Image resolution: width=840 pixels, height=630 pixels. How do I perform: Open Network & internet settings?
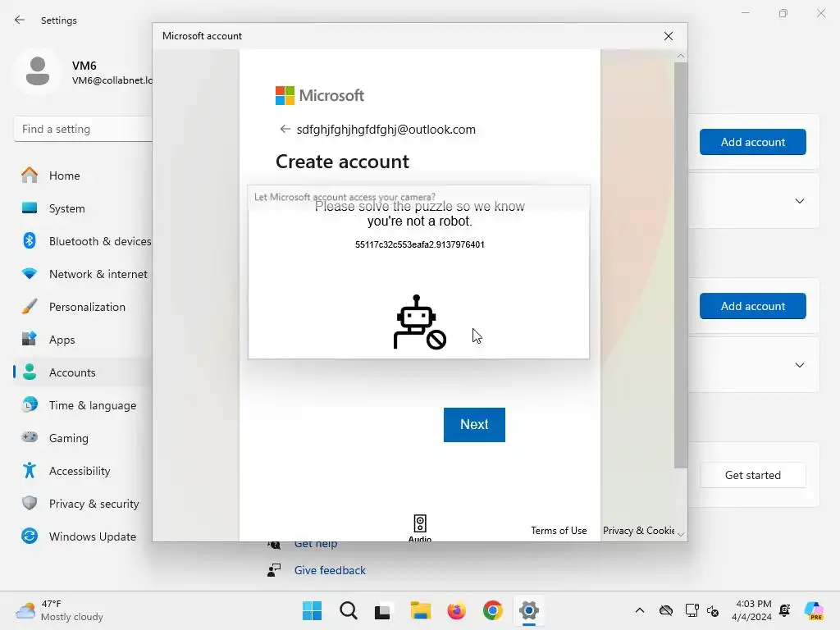83,274
